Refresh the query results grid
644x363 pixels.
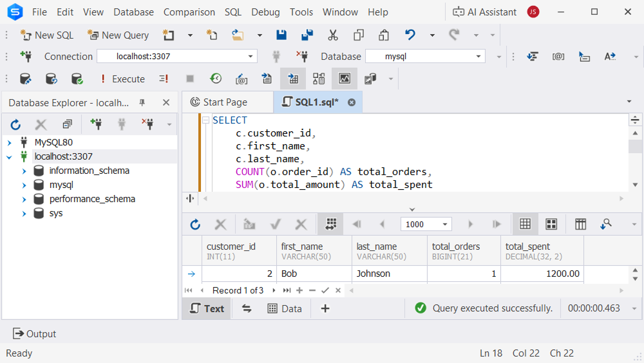(x=195, y=224)
